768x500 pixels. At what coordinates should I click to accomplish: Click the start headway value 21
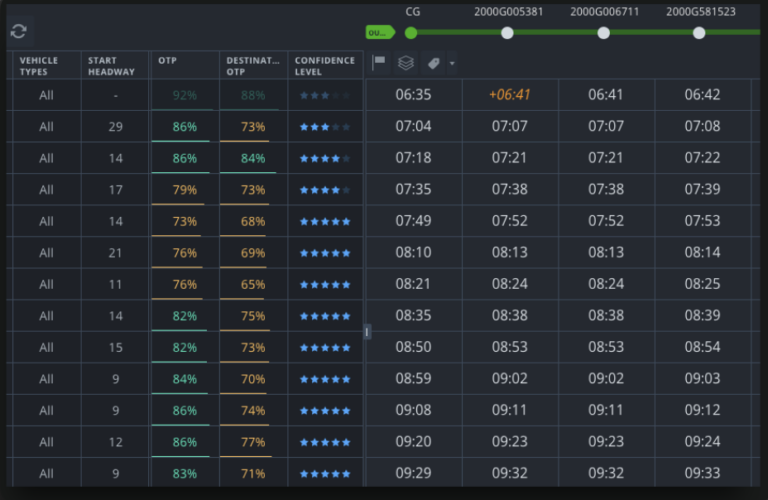click(x=116, y=253)
